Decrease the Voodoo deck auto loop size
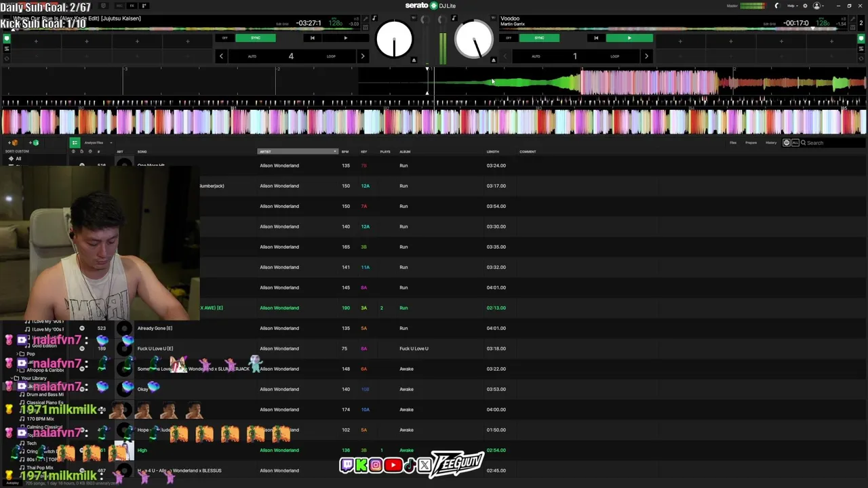Viewport: 868px width, 488px height. (x=505, y=56)
